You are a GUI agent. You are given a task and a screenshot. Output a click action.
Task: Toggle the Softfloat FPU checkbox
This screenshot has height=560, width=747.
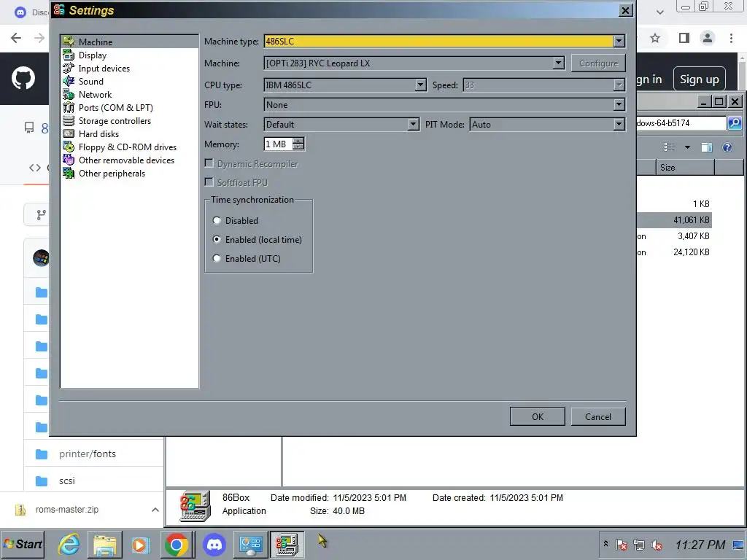click(x=209, y=182)
